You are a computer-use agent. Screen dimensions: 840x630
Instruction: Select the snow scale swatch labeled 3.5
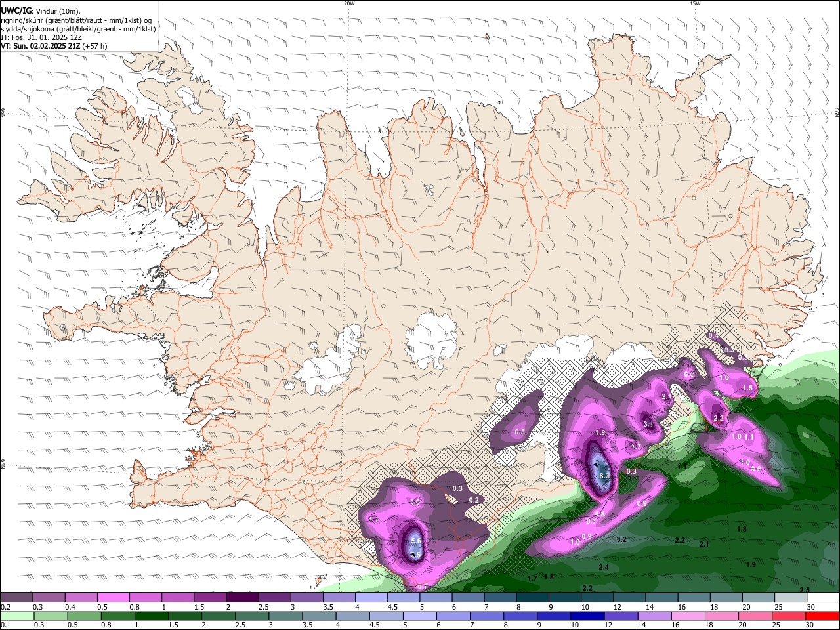[339, 598]
